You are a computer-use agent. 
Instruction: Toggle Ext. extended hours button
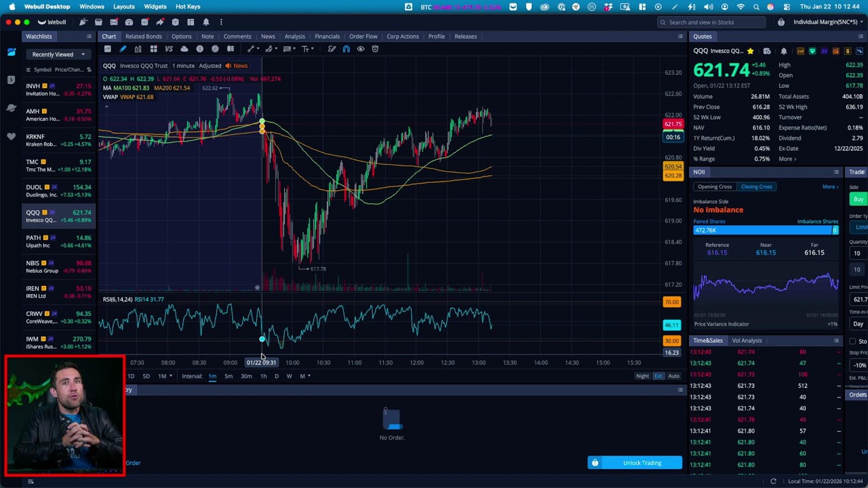(x=658, y=376)
